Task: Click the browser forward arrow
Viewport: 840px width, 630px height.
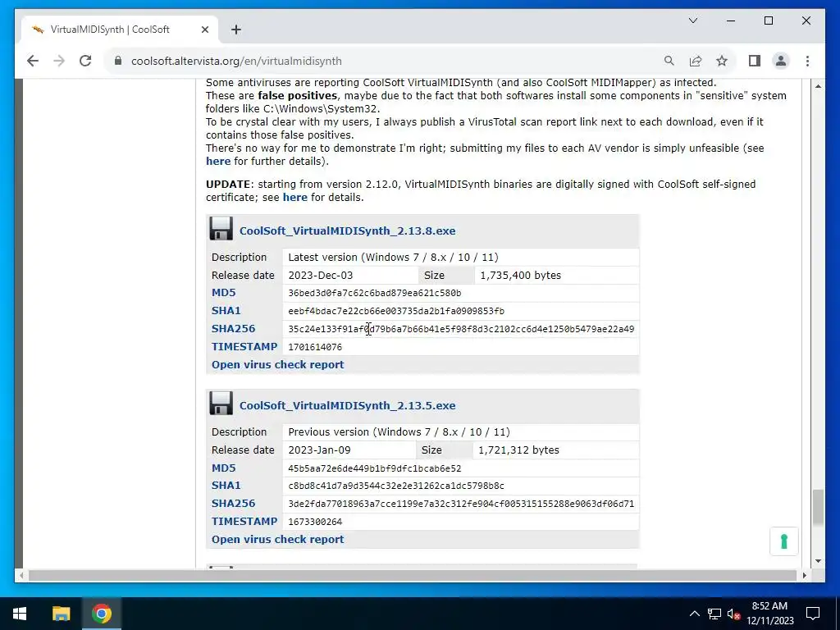Action: (x=59, y=61)
